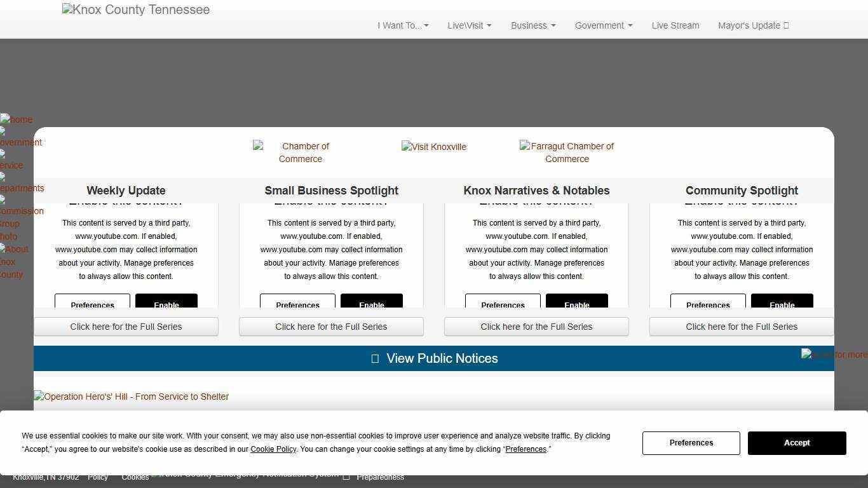Go to the Live Stream page
This screenshot has width=868, height=488.
(675, 25)
